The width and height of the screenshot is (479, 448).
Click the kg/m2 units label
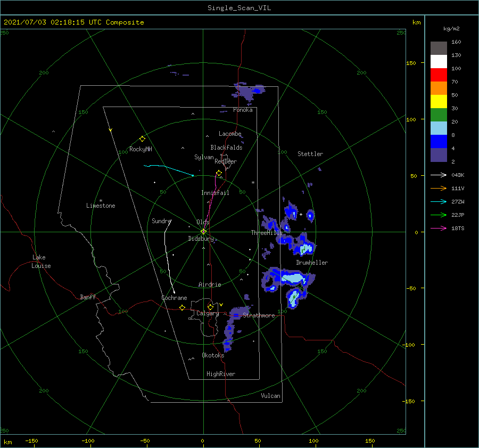pyautogui.click(x=451, y=29)
